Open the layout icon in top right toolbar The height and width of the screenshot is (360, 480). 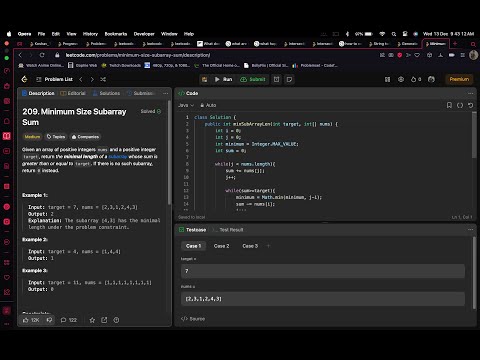(387, 79)
